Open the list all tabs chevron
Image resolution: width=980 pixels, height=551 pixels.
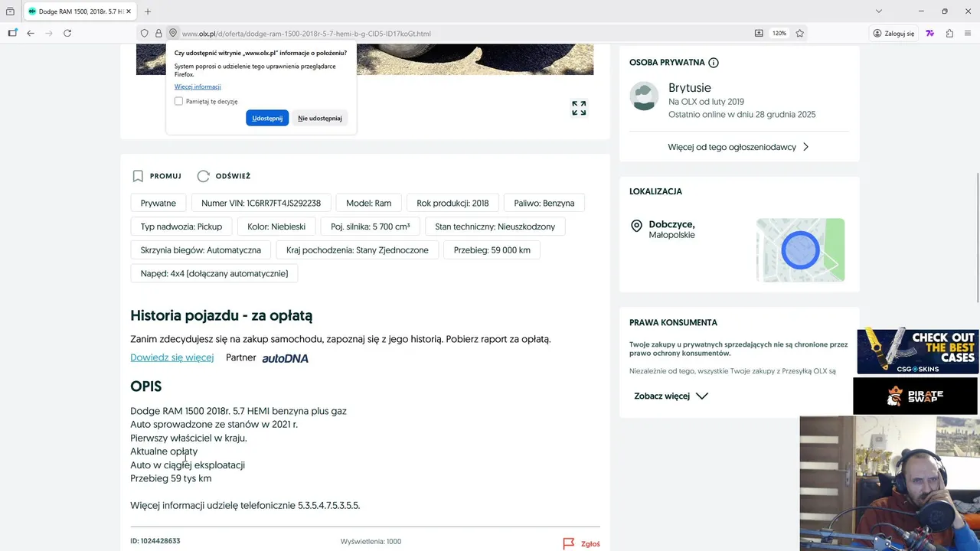click(x=879, y=11)
